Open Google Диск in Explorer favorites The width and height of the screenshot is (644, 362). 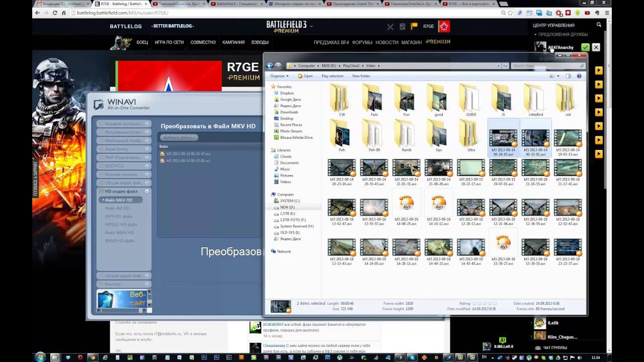coord(290,100)
